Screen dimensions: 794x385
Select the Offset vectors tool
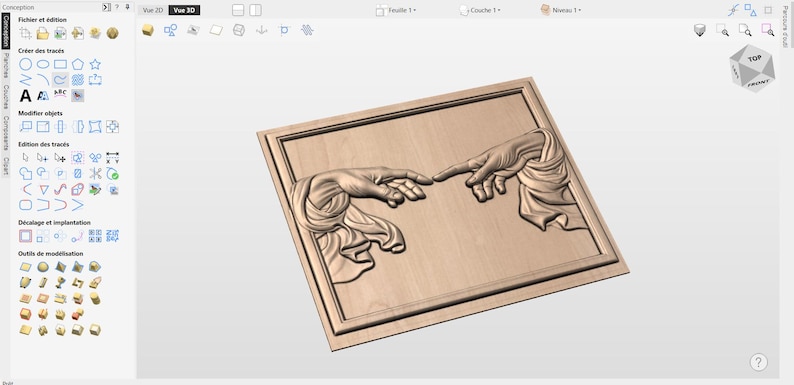coord(25,236)
